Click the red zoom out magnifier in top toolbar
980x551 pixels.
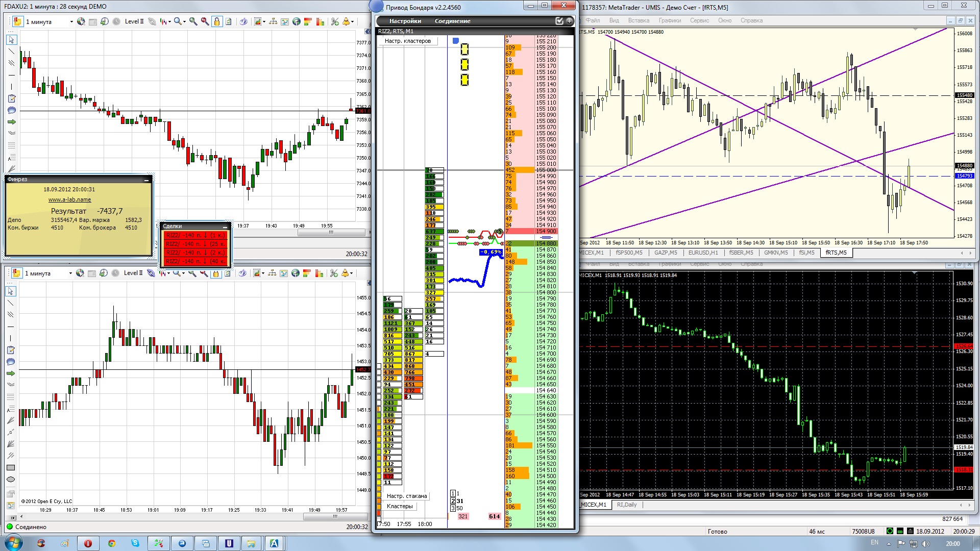(205, 21)
